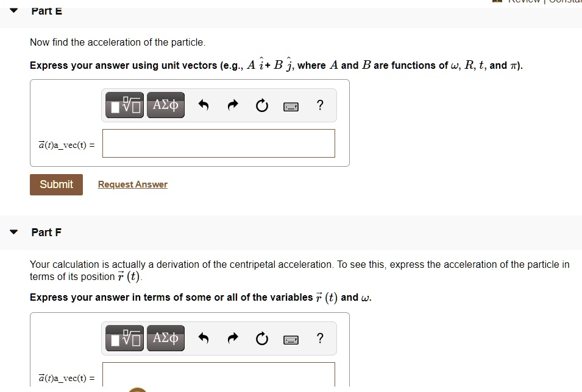The image size is (582, 392).
Task: Show keyboard shortcuts in Part F editor
Action: click(291, 338)
